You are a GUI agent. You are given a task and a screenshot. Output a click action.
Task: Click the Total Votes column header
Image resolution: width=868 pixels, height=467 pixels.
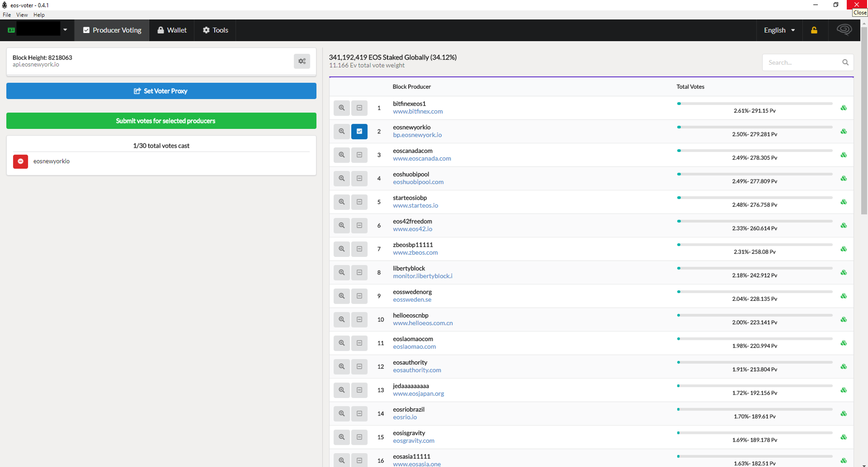coord(690,87)
